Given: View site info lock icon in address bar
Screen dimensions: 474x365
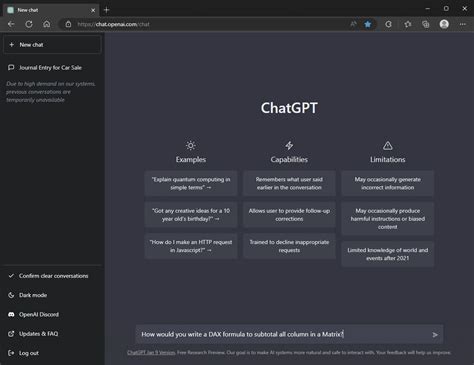Looking at the screenshot, I should click(68, 24).
